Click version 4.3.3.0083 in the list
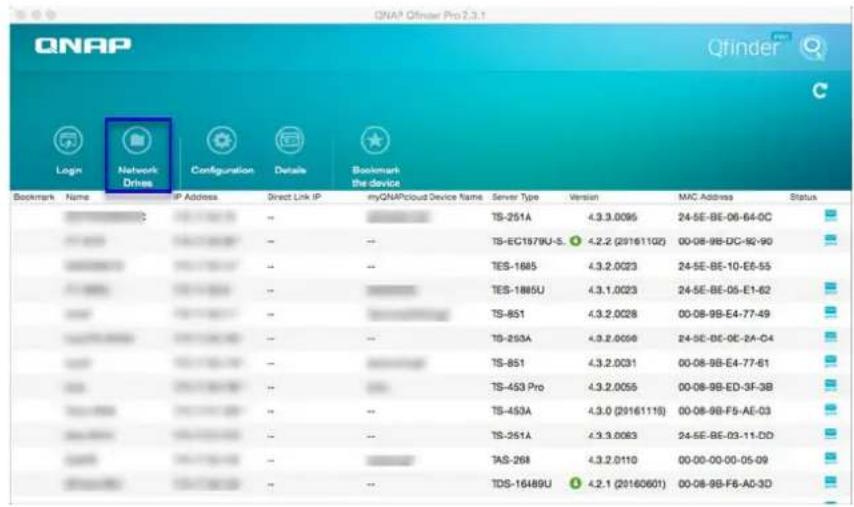Screen dimensions: 854x507 pyautogui.click(x=612, y=436)
